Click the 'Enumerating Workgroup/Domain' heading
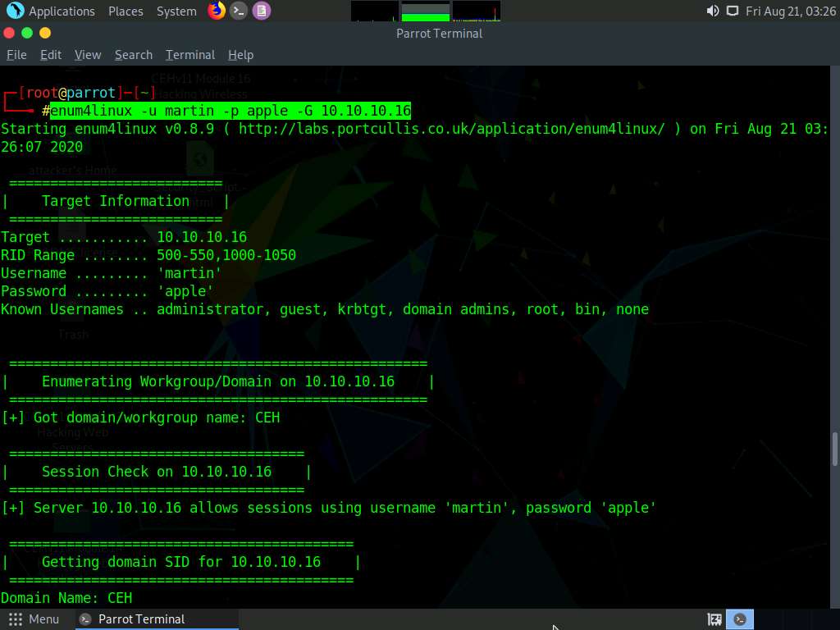 click(218, 381)
